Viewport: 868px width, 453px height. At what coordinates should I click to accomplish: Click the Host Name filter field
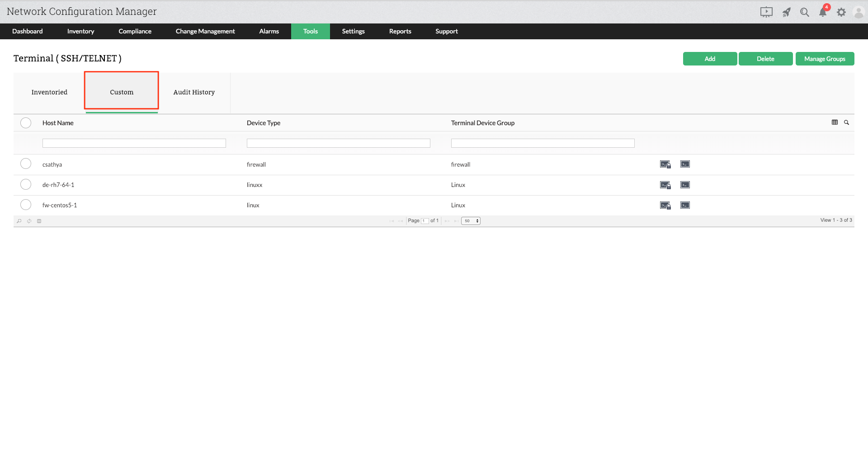click(x=134, y=143)
